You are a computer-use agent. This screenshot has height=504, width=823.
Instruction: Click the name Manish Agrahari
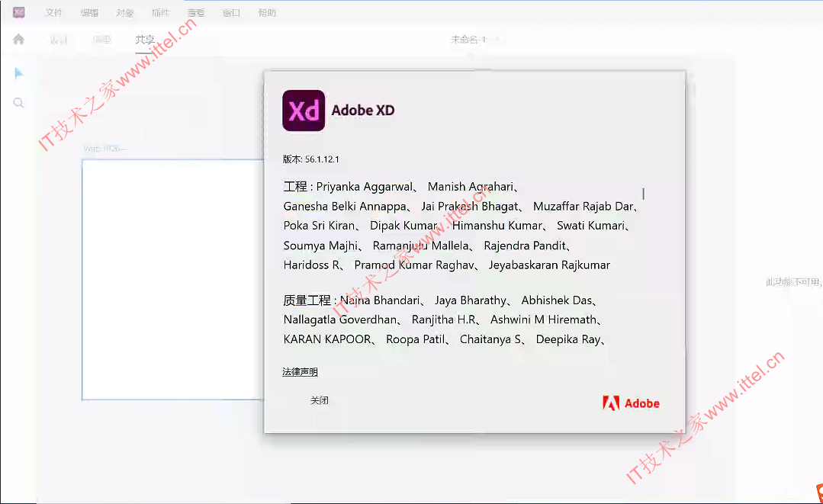coord(471,187)
